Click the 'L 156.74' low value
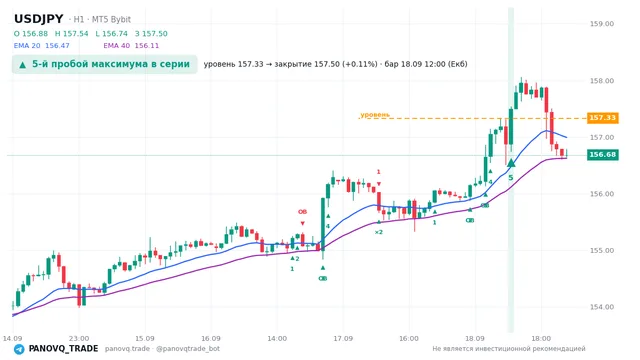This screenshot has width=640, height=360. (x=111, y=34)
